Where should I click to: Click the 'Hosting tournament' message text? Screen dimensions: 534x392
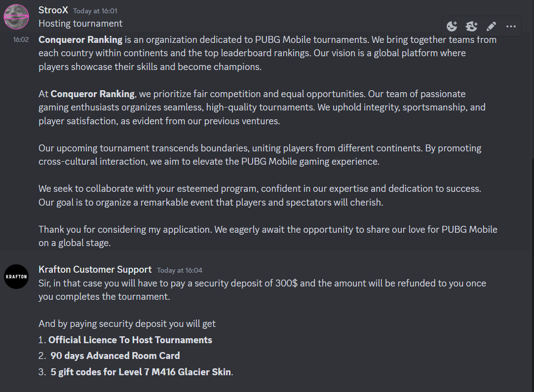[80, 23]
